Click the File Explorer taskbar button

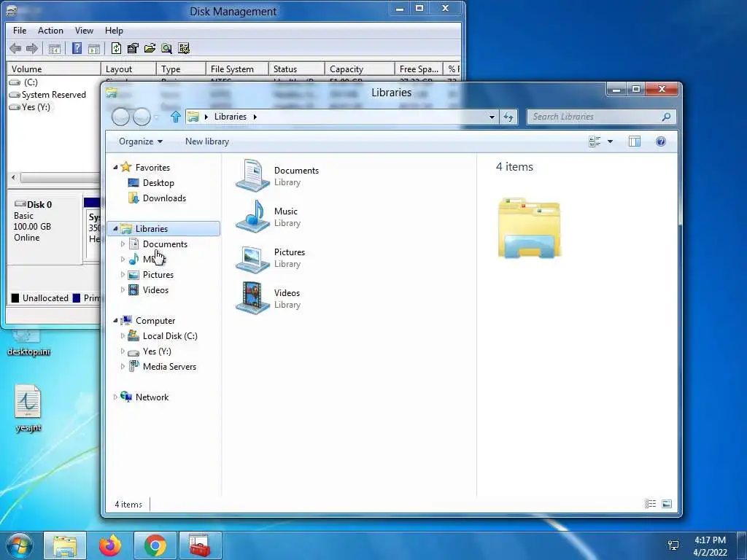(65, 545)
